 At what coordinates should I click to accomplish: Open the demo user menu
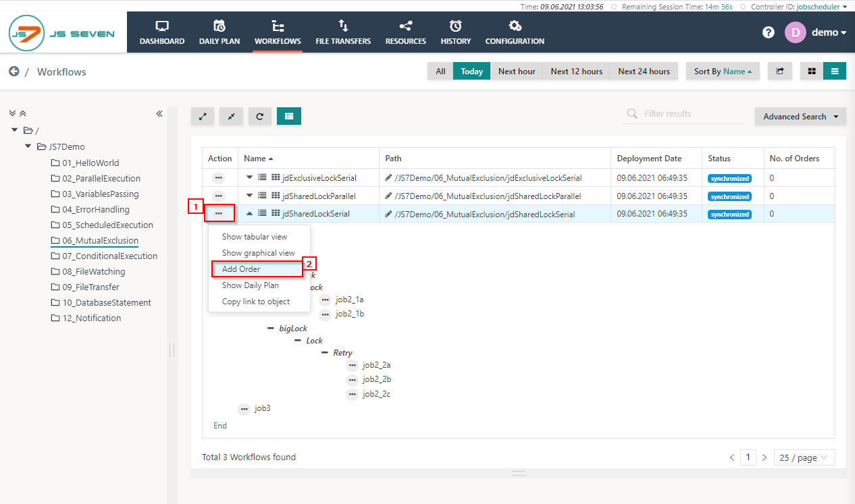(x=829, y=32)
